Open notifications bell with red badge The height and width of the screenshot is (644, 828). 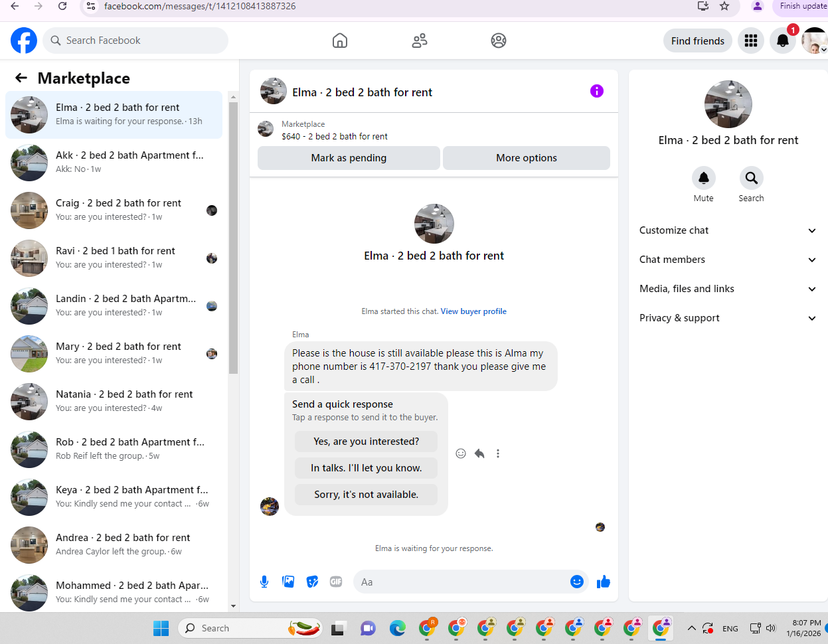click(x=783, y=40)
